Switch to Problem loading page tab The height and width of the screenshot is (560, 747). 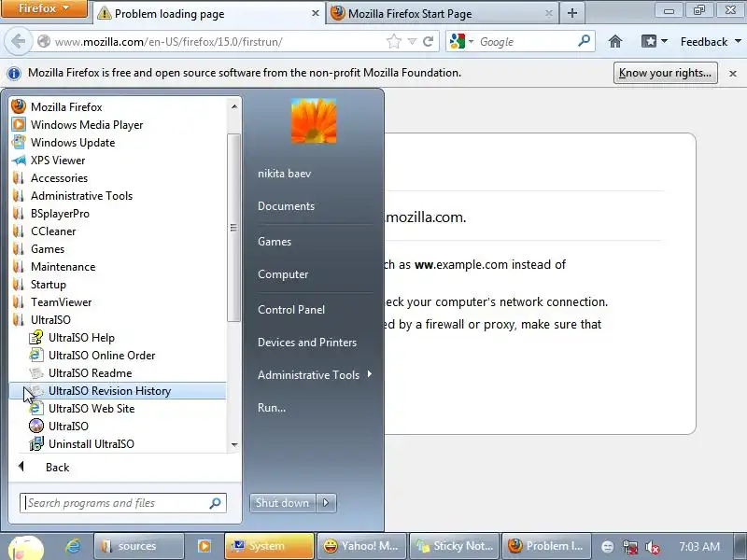(x=207, y=13)
